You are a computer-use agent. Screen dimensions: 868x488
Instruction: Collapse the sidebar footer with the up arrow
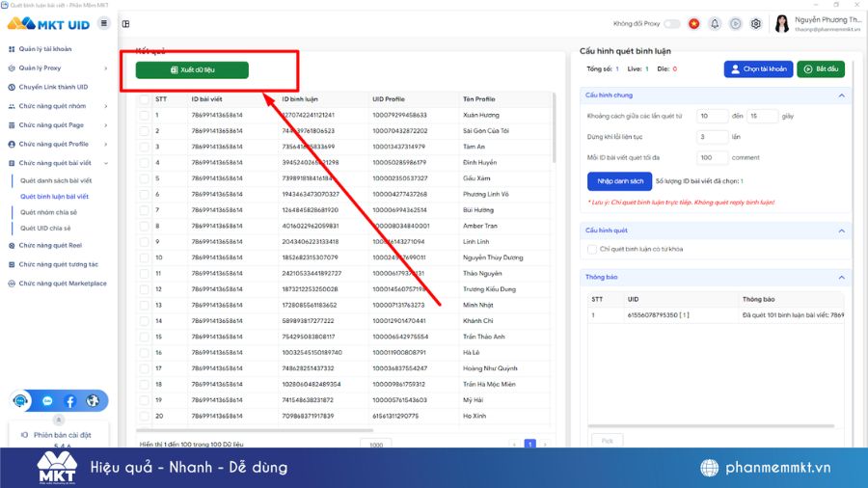point(59,420)
